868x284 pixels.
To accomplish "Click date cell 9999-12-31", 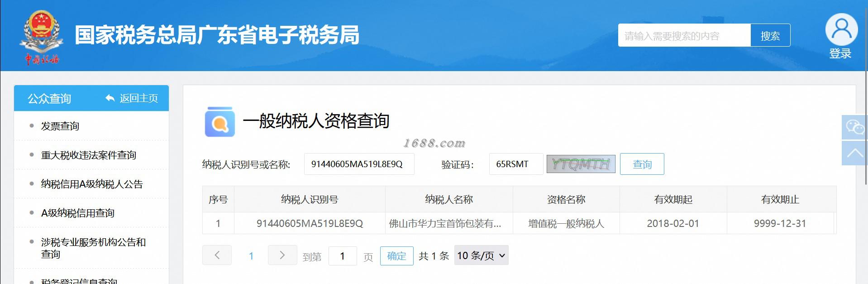I will click(x=780, y=223).
